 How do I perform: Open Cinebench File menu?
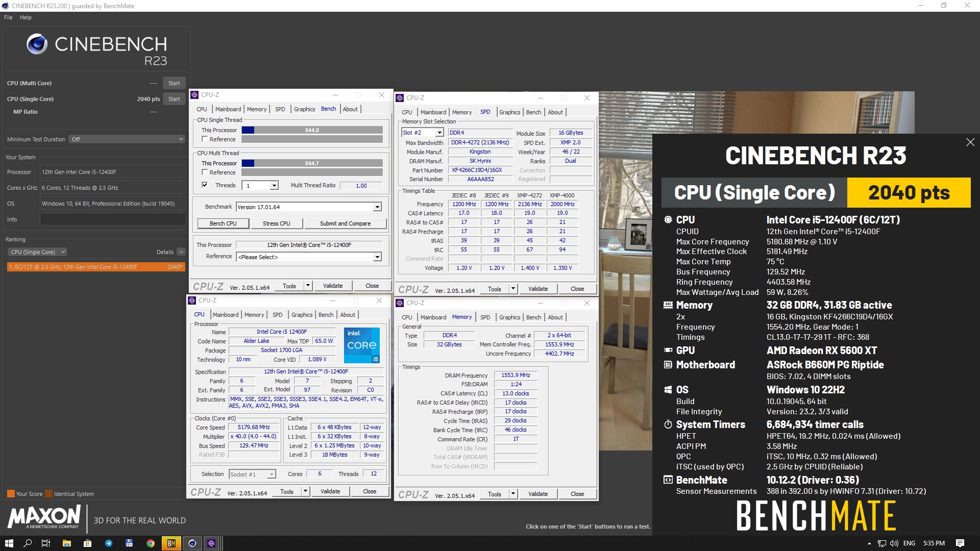(x=8, y=17)
